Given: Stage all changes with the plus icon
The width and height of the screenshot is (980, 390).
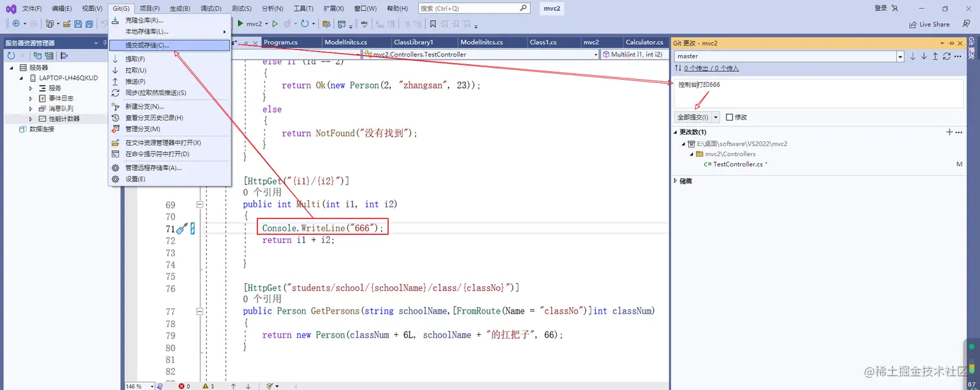Looking at the screenshot, I should pyautogui.click(x=950, y=132).
